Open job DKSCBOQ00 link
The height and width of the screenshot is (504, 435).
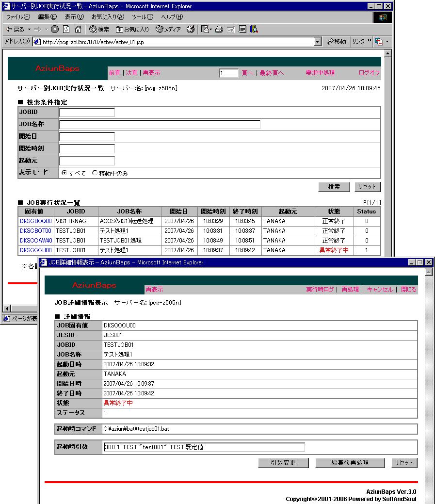tap(36, 221)
